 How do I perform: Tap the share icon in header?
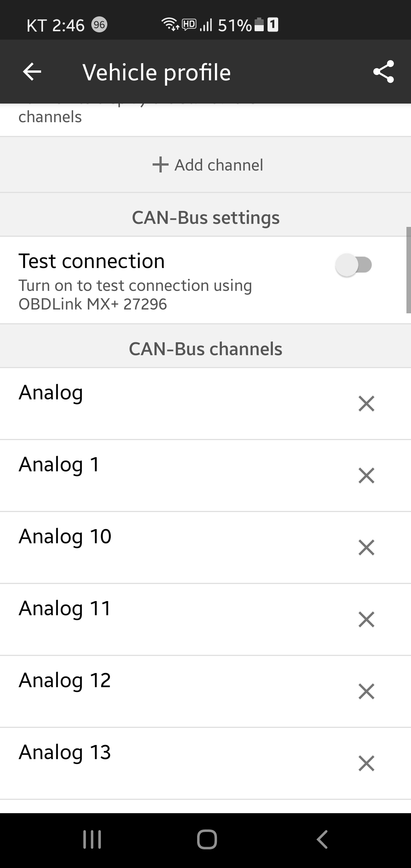click(x=383, y=72)
